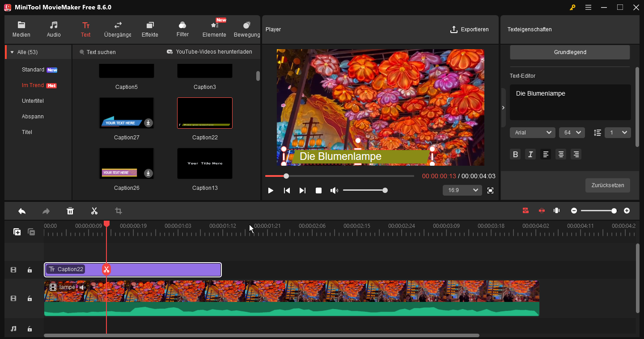This screenshot has height=339, width=644.
Task: Open the 16:9 aspect ratio dropdown
Action: click(x=462, y=190)
